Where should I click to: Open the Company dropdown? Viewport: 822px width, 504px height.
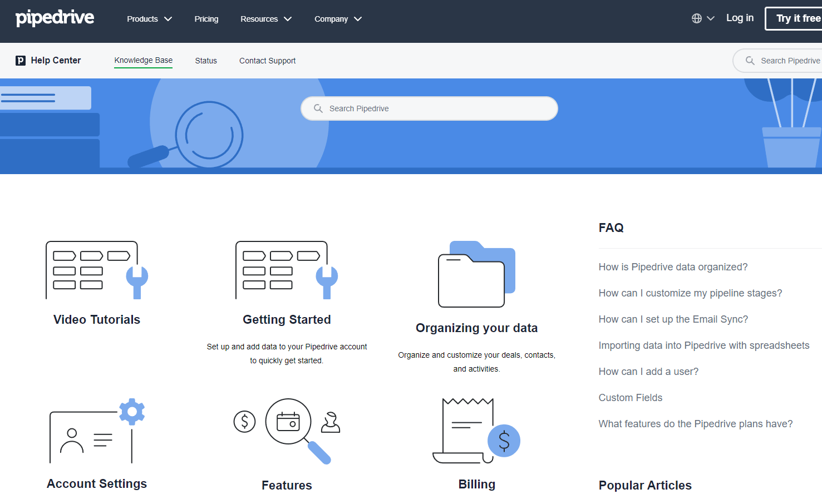[x=338, y=19]
